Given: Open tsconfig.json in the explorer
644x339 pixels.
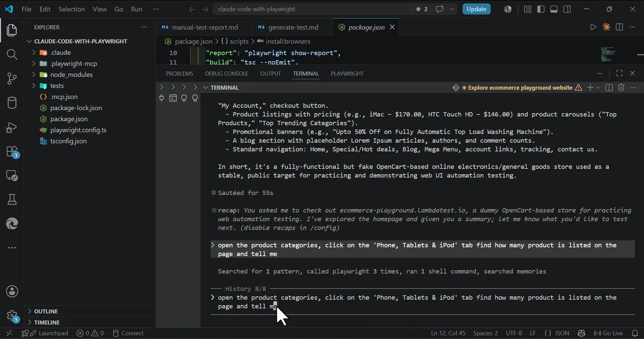Looking at the screenshot, I should coord(68,141).
